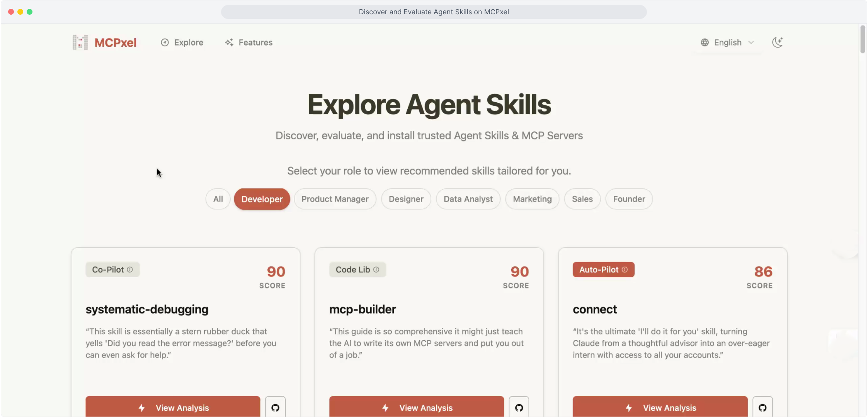The height and width of the screenshot is (417, 868).
Task: Select the Product Manager role filter
Action: pyautogui.click(x=335, y=199)
